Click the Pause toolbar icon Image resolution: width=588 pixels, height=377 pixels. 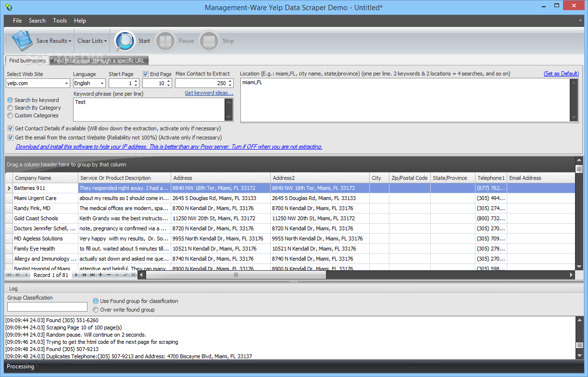click(165, 41)
